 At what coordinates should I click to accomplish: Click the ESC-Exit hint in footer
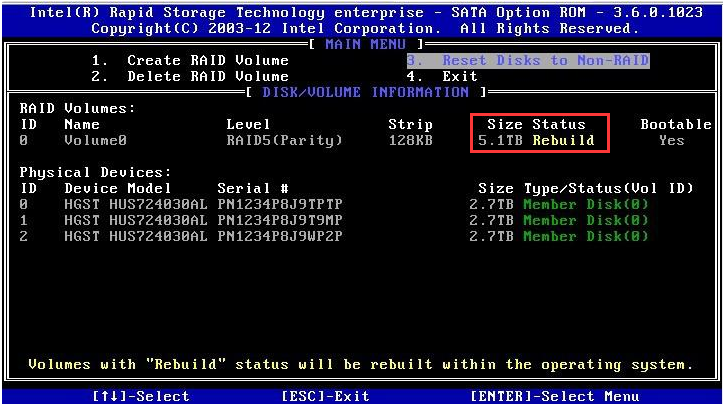(x=325, y=396)
